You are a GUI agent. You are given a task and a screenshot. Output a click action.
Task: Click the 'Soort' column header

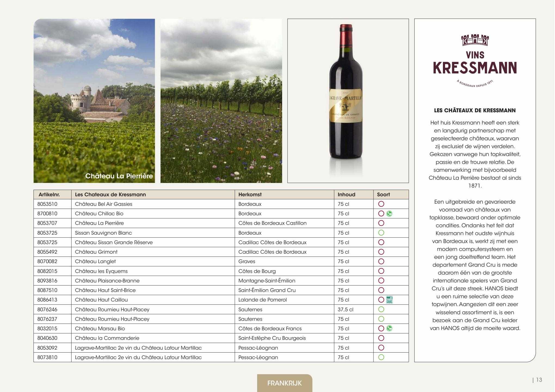[x=383, y=195]
